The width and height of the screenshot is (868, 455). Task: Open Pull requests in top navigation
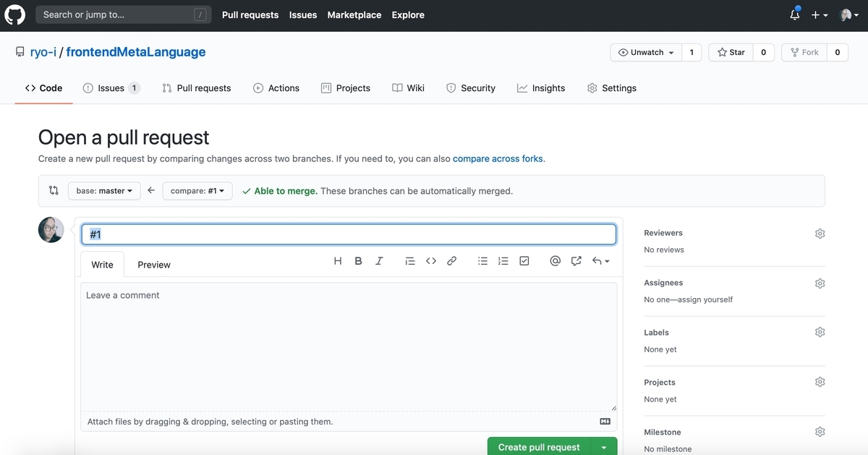click(250, 14)
